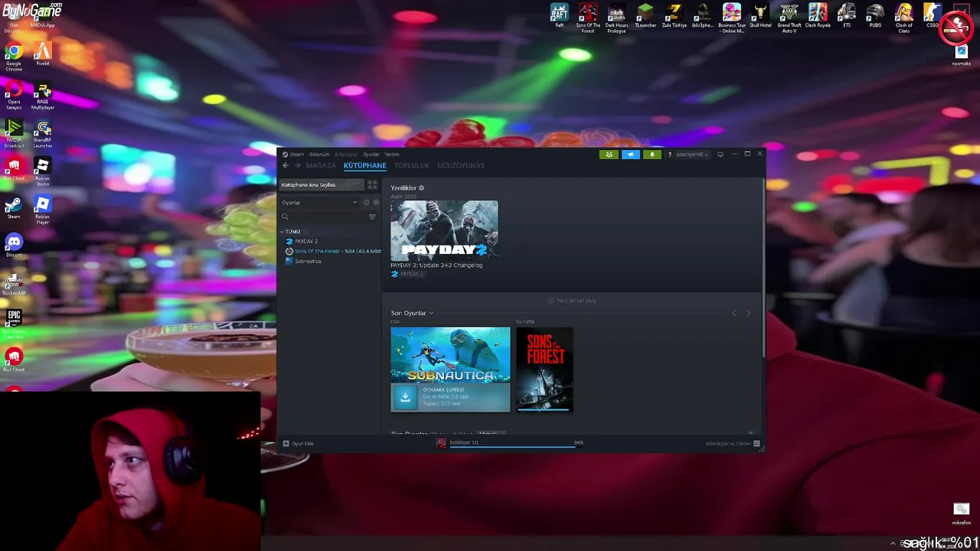
Task: Click Yeni bir raf ekle
Action: coord(572,301)
